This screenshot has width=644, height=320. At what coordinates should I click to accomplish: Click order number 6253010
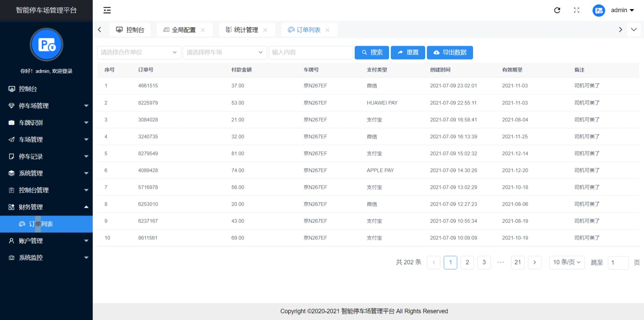pos(148,204)
